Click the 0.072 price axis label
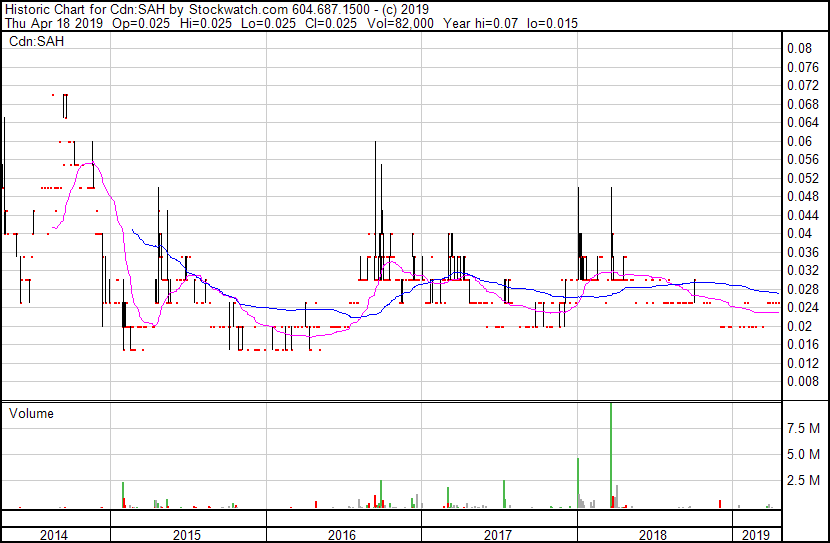 802,85
